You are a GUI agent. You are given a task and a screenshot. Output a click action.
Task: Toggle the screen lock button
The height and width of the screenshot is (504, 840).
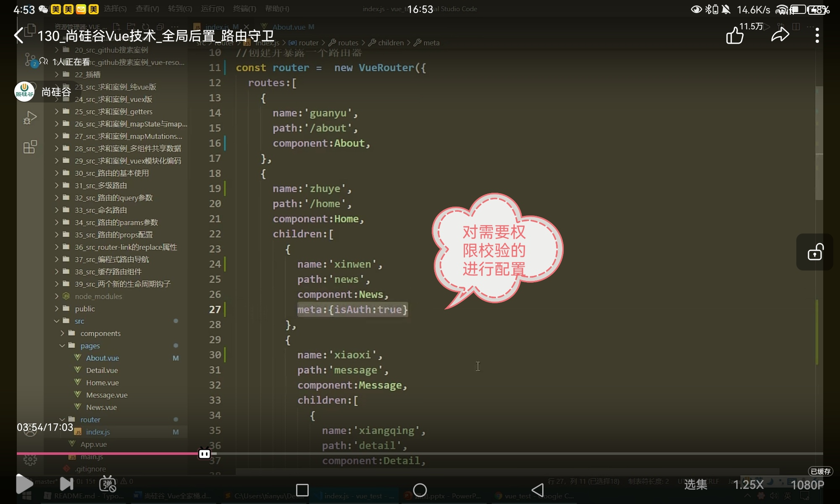click(x=815, y=252)
